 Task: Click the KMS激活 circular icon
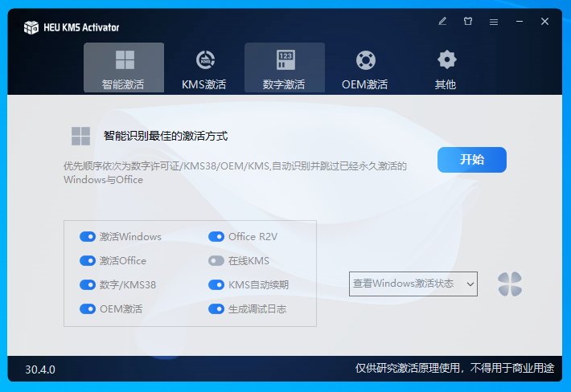tap(204, 60)
